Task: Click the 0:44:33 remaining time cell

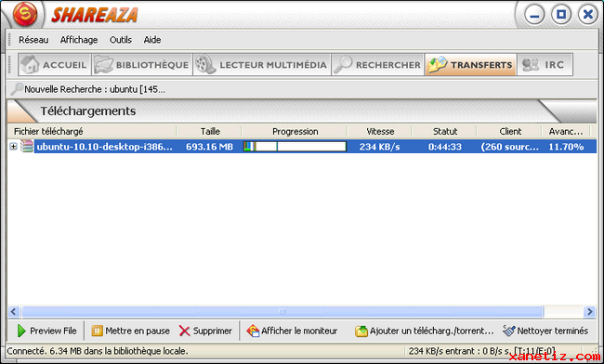Action: [444, 147]
